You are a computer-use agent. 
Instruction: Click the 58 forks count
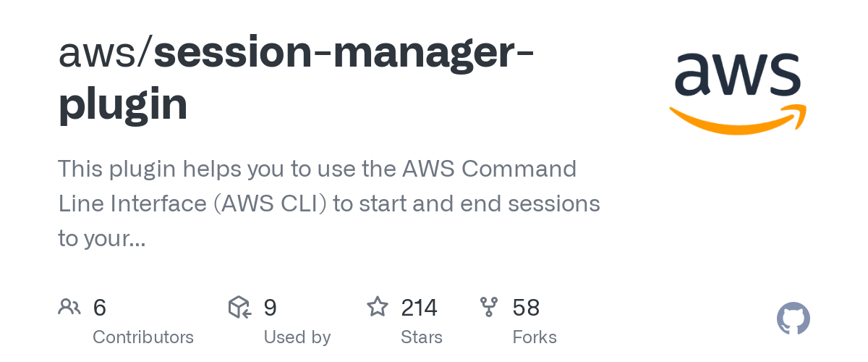click(526, 308)
